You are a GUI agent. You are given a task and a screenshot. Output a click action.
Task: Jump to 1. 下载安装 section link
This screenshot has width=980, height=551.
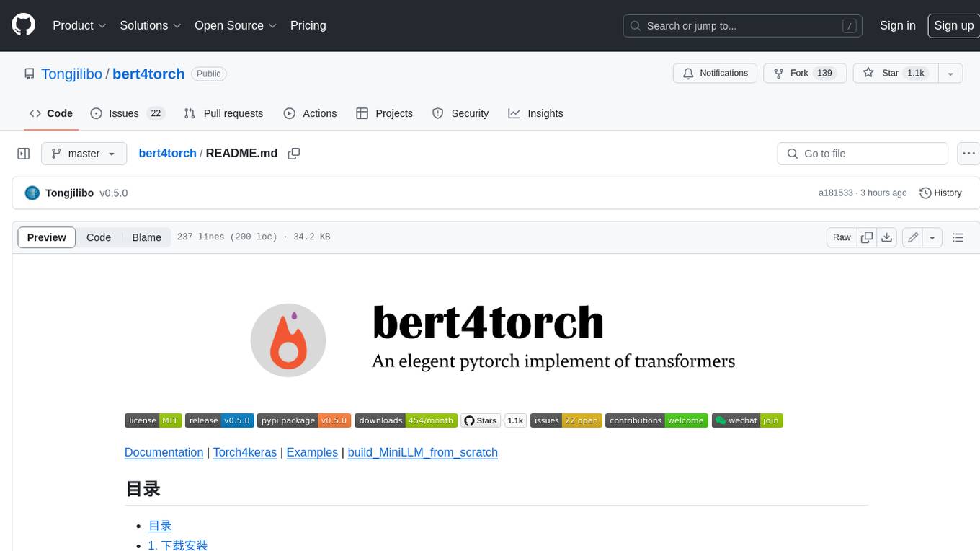178,545
